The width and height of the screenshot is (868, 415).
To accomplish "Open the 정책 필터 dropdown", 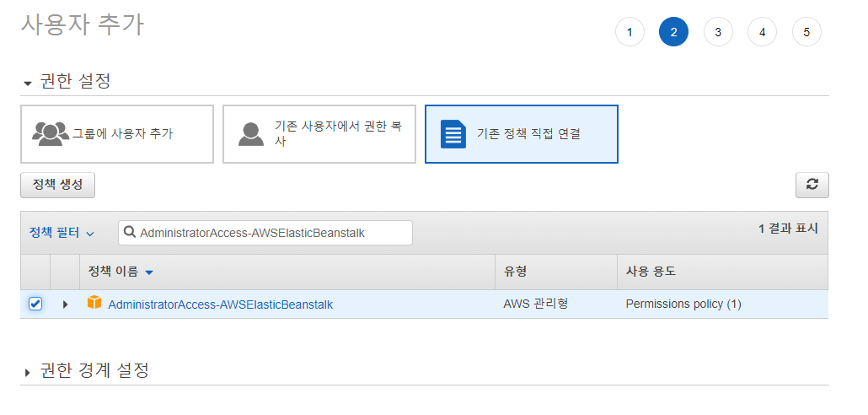I will (x=62, y=233).
